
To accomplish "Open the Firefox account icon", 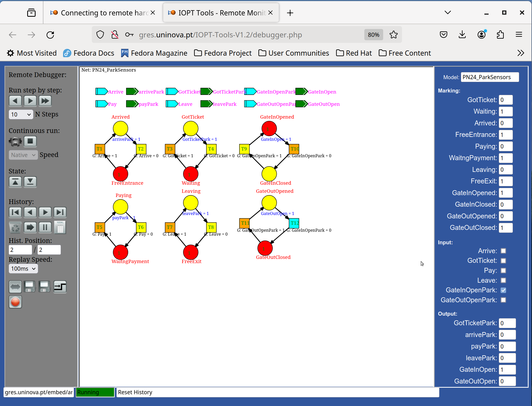I will (x=482, y=34).
